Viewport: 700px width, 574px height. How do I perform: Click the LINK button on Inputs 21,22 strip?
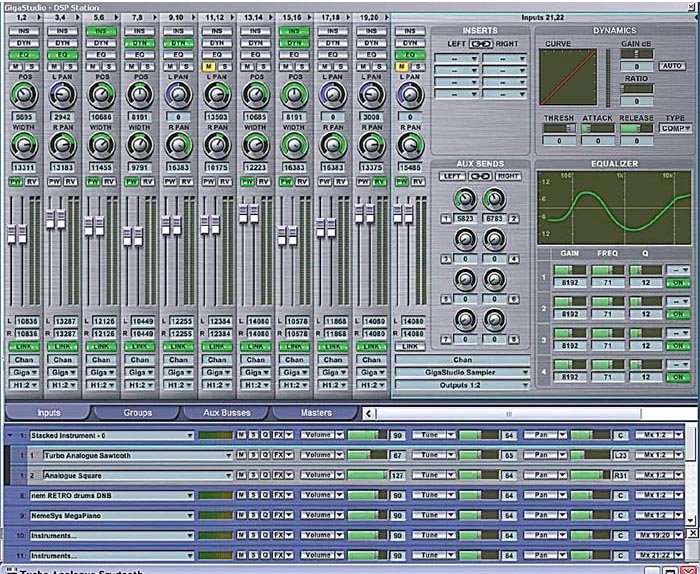tap(410, 346)
